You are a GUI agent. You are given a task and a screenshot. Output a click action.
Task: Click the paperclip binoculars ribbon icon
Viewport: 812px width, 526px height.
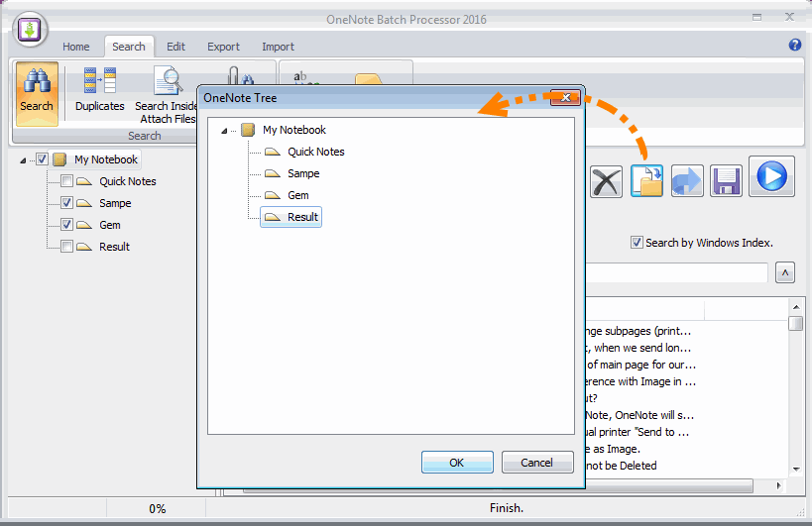(x=241, y=76)
